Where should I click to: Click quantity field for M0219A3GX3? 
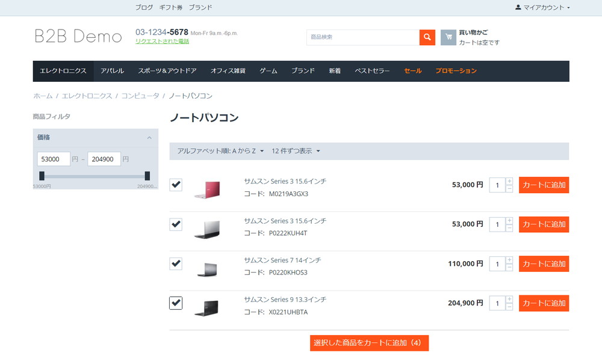click(498, 185)
